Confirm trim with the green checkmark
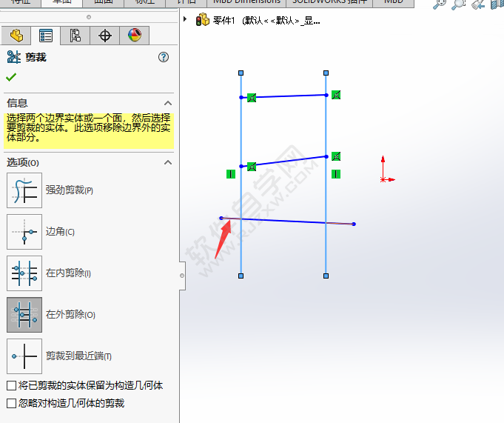This screenshot has width=504, height=423. pyautogui.click(x=11, y=77)
